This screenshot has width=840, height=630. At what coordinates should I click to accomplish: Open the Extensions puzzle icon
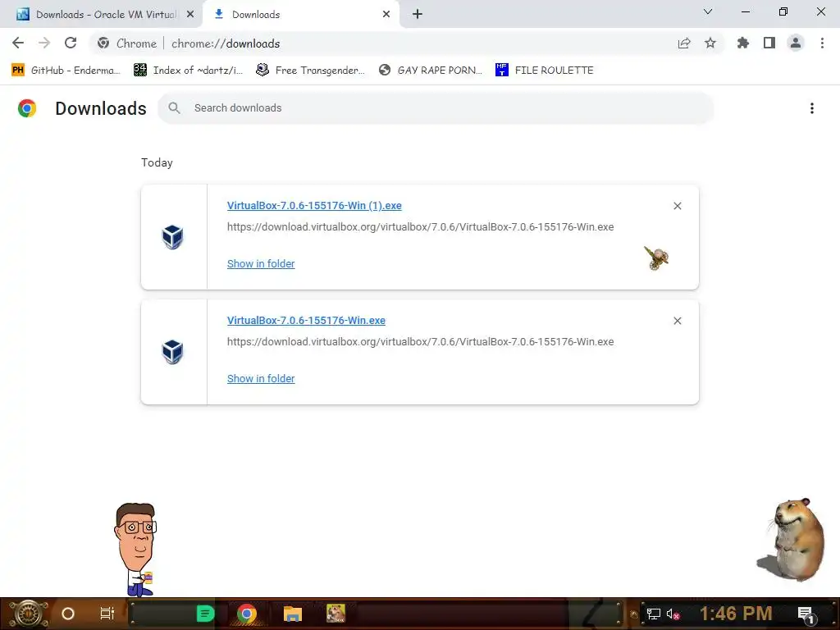[x=743, y=43]
